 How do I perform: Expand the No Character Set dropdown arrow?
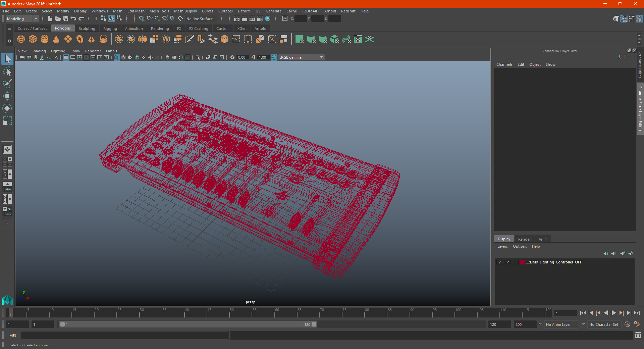click(x=583, y=324)
